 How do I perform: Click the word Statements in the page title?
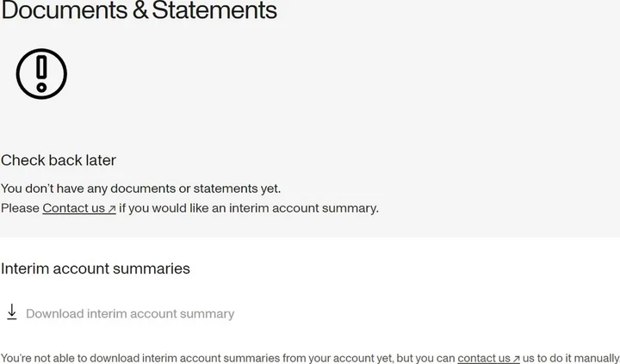[214, 11]
